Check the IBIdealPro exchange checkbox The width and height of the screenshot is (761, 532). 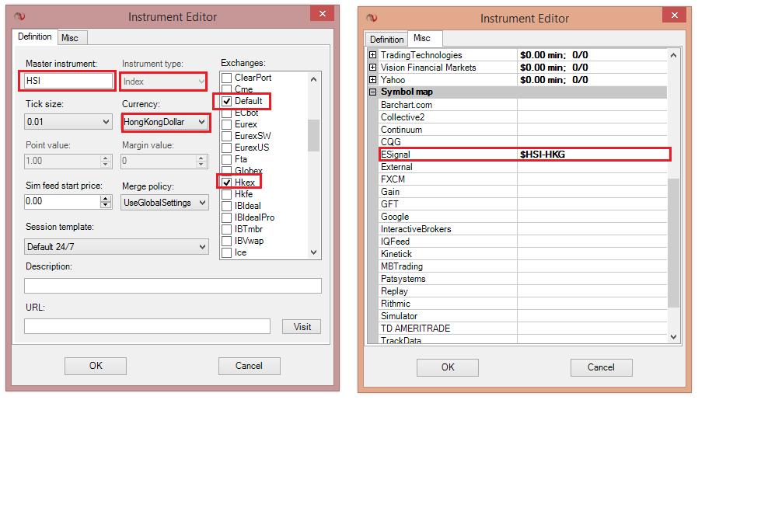click(227, 217)
